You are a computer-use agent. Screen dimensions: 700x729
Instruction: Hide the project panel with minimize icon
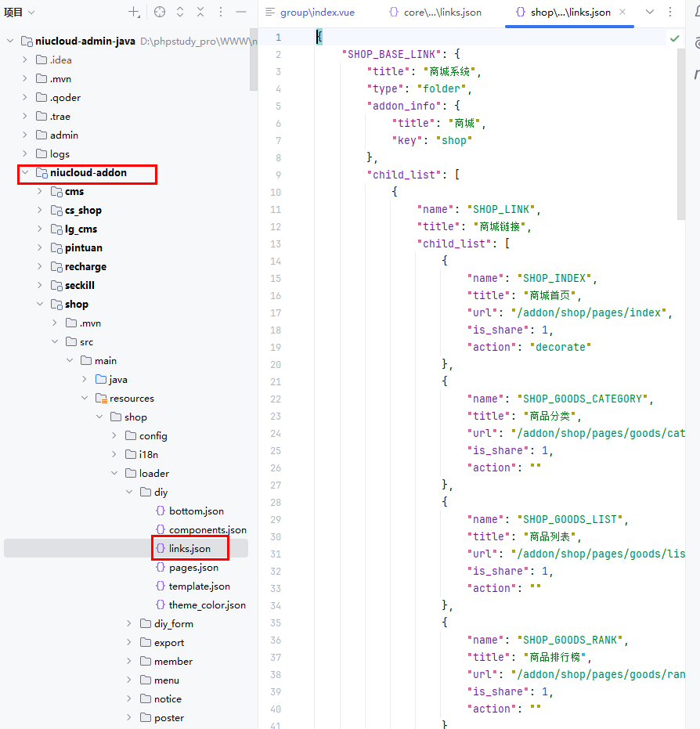tap(241, 12)
